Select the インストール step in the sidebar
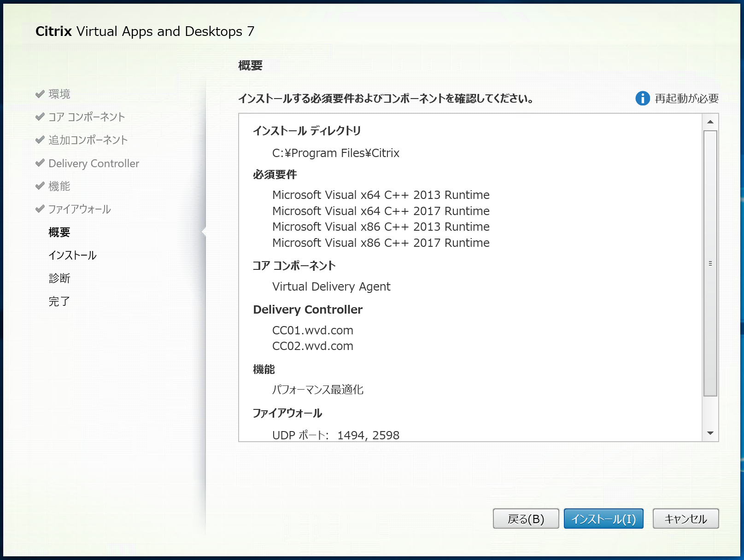This screenshot has width=744, height=560. (x=72, y=255)
